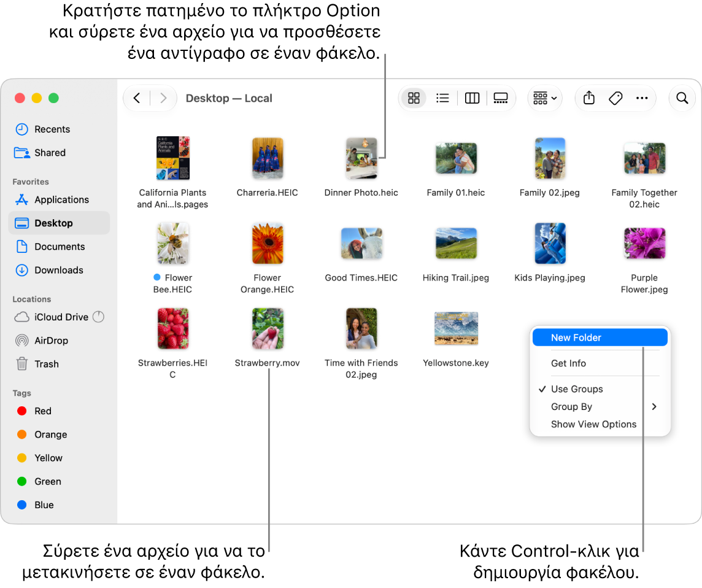This screenshot has height=588, width=702.
Task: Choose Show View Options in context menu
Action: [x=600, y=424]
